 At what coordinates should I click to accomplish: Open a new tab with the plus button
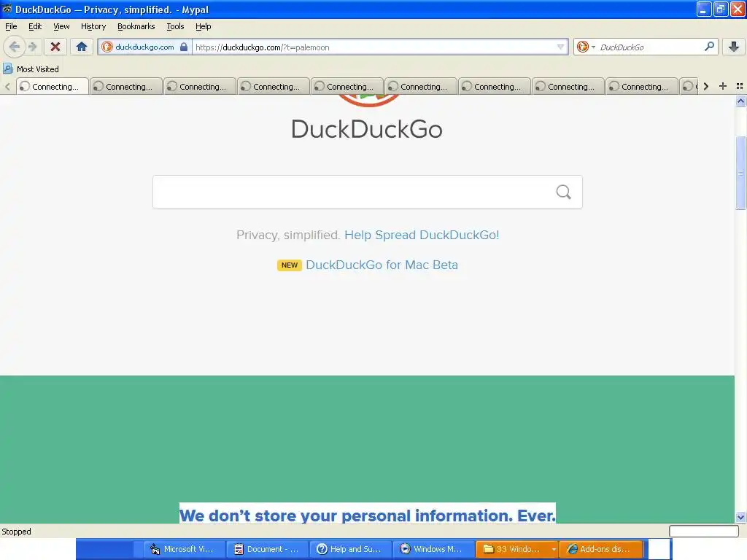(x=723, y=86)
